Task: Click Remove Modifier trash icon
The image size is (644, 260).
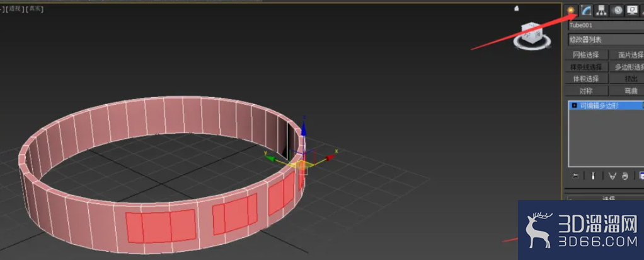Action: (x=625, y=176)
